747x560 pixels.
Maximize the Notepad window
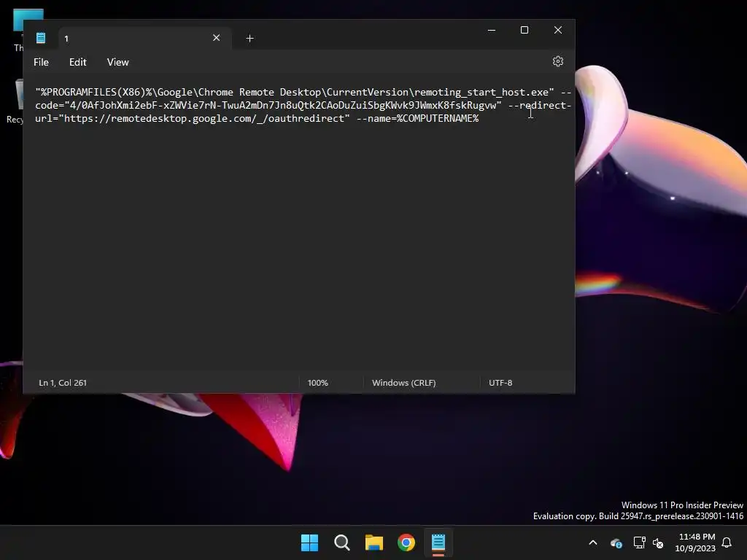click(x=525, y=30)
